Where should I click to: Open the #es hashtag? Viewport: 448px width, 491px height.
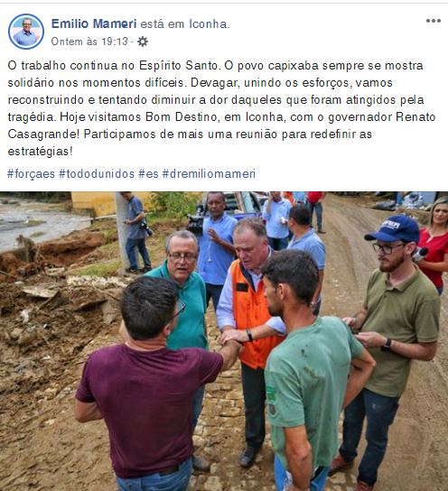(x=148, y=173)
